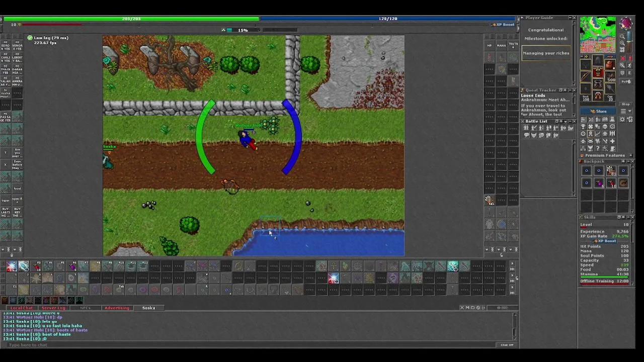The image size is (644, 362).
Task: Collapse the Player Guide panel
Action: [x=569, y=18]
